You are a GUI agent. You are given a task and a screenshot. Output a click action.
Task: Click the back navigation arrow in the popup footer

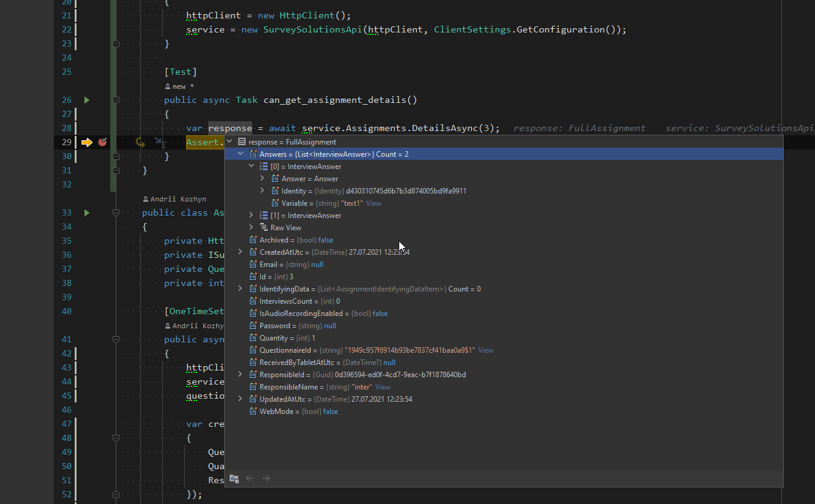(x=250, y=478)
